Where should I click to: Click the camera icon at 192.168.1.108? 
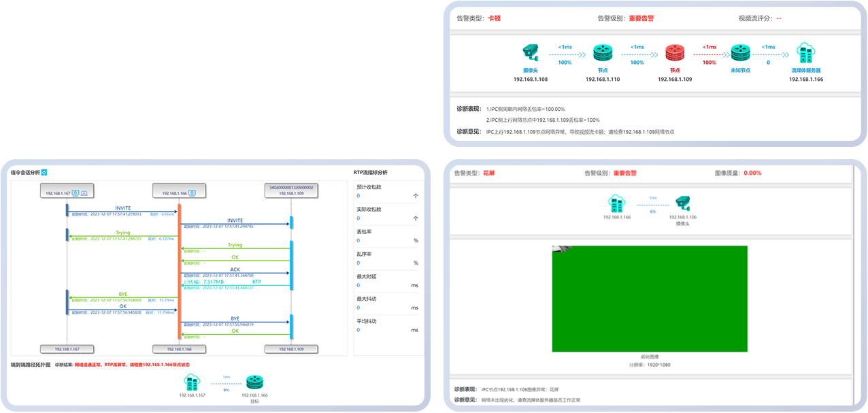click(531, 52)
